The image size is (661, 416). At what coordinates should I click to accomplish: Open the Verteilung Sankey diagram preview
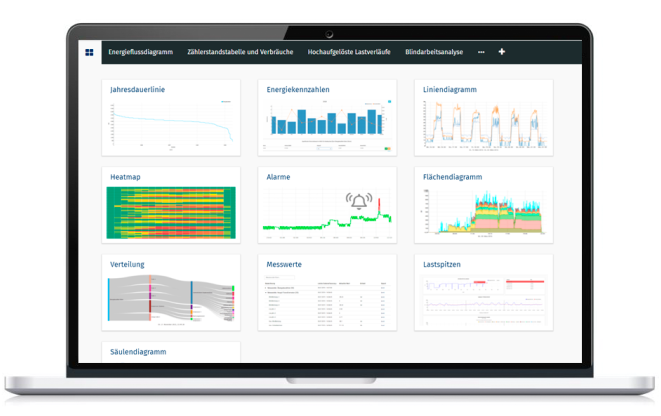[173, 299]
